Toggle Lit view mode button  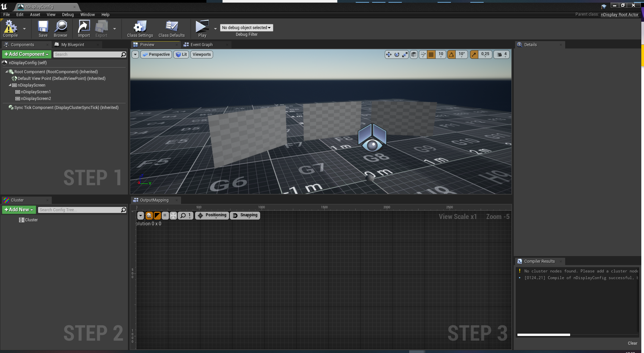coord(181,54)
